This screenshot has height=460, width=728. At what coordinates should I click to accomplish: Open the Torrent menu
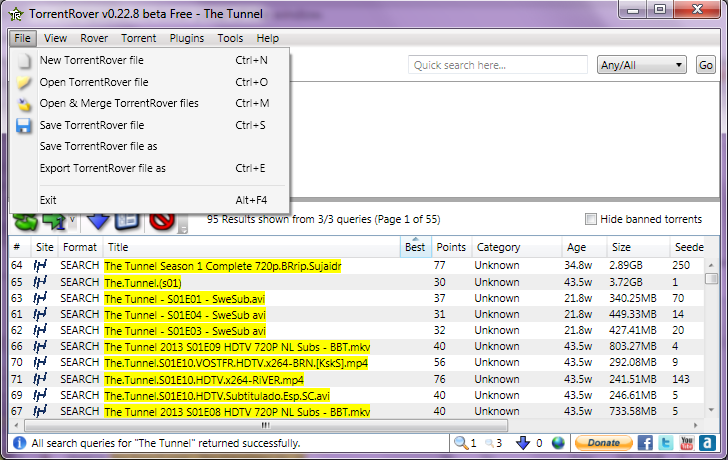tap(138, 38)
